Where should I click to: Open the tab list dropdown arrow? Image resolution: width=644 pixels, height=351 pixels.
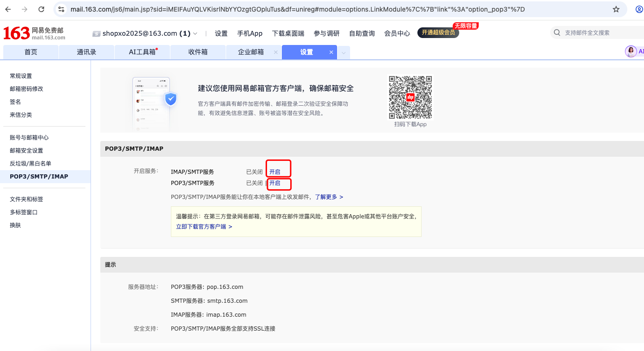point(344,53)
